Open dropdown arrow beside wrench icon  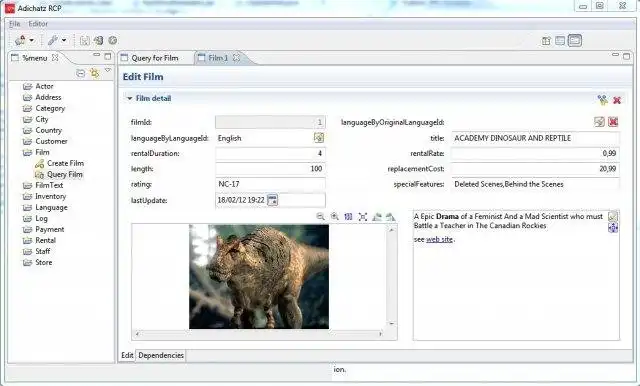pos(64,40)
